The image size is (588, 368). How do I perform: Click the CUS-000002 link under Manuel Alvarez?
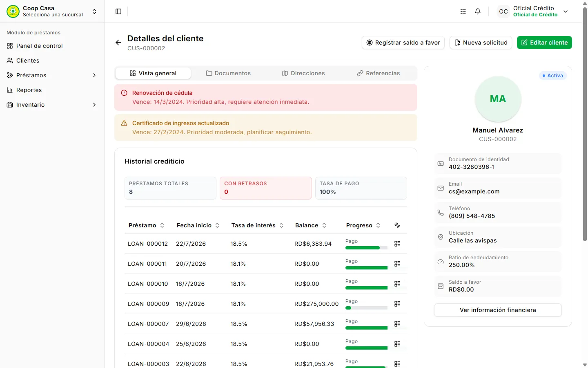498,139
